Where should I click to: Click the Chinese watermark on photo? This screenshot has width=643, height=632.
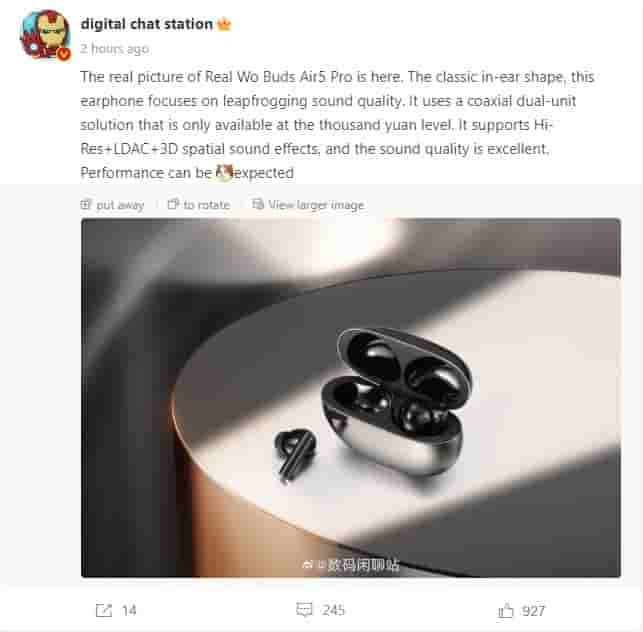(351, 565)
